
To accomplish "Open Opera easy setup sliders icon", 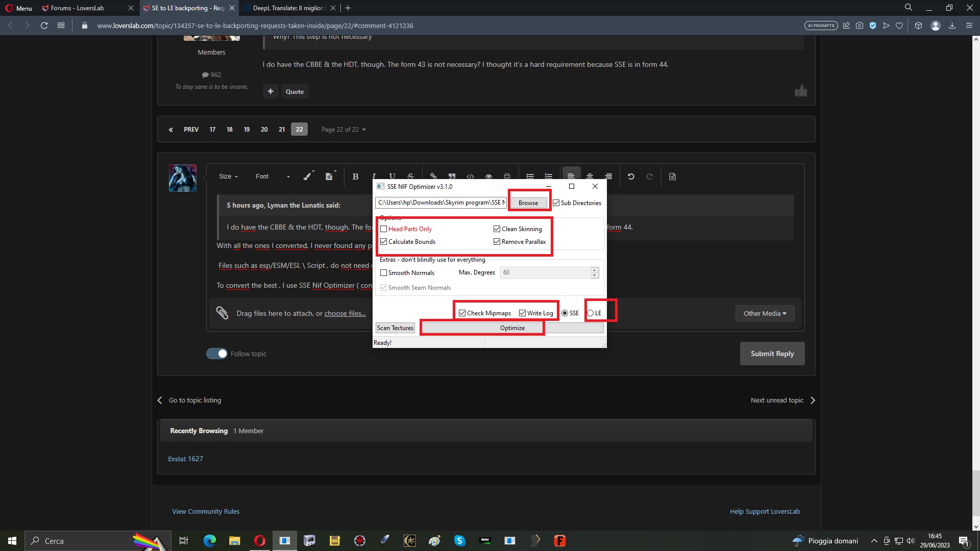I will (x=969, y=26).
